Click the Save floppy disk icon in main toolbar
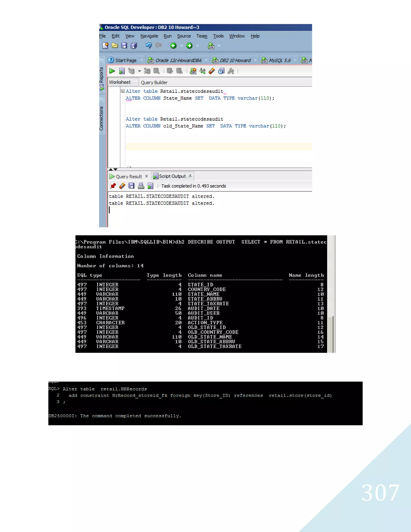 [x=124, y=46]
